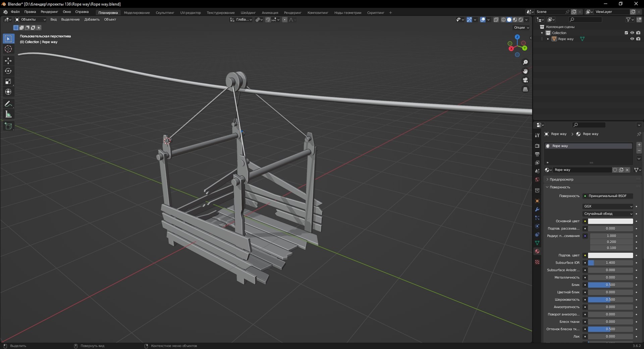This screenshot has height=349, width=644.
Task: Open the random walk subsurface method dropdown
Action: click(608, 214)
